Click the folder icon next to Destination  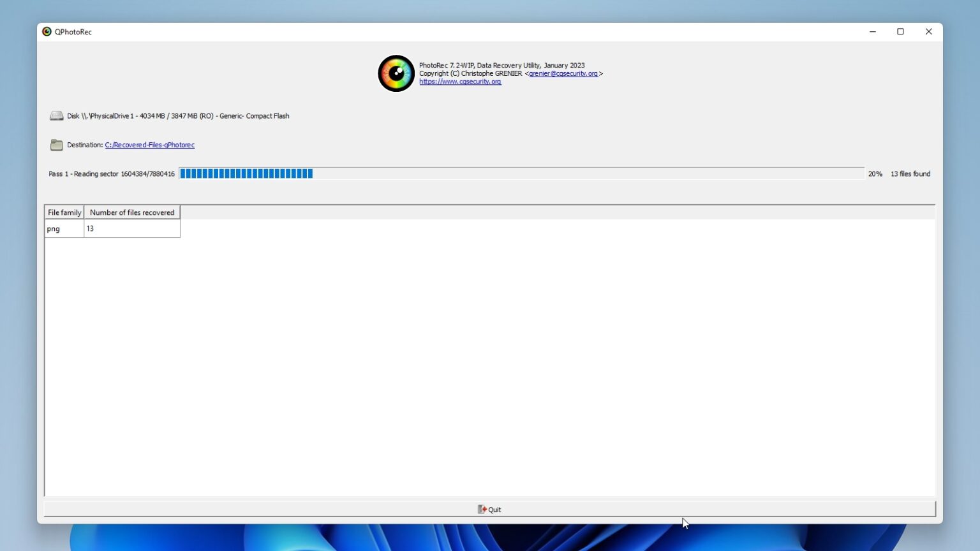57,145
